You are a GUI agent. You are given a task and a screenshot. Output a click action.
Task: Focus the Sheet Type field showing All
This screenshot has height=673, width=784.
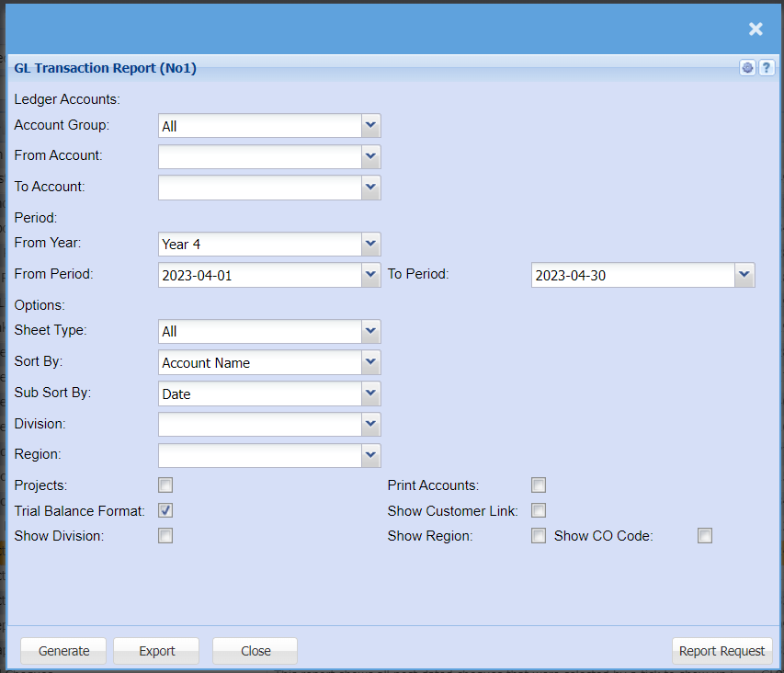point(260,331)
